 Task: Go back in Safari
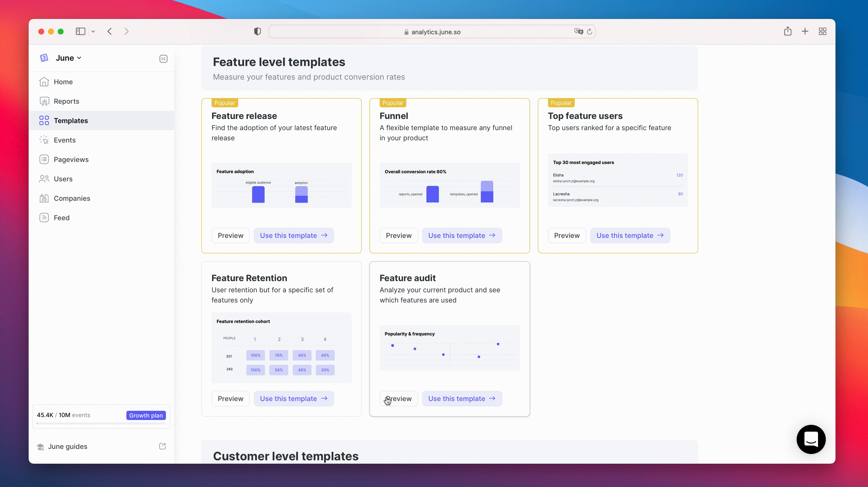tap(109, 31)
